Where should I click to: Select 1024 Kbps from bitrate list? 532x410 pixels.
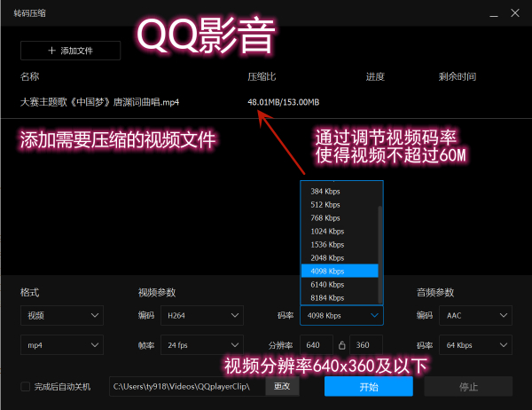[x=340, y=231]
